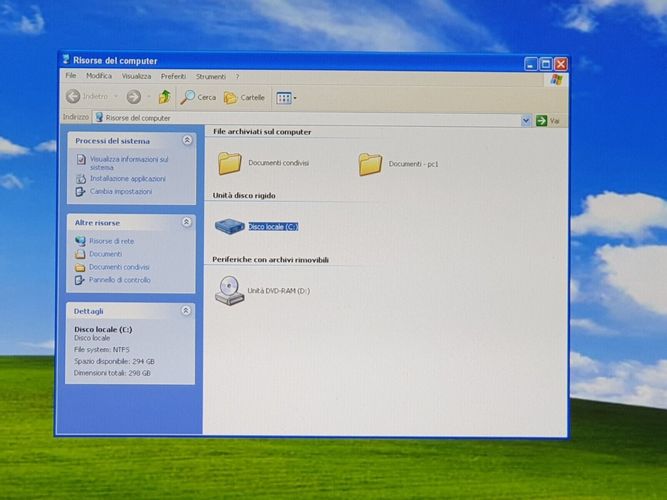Click the Disco locale (C:) label
The height and width of the screenshot is (500, 667).
tap(273, 227)
